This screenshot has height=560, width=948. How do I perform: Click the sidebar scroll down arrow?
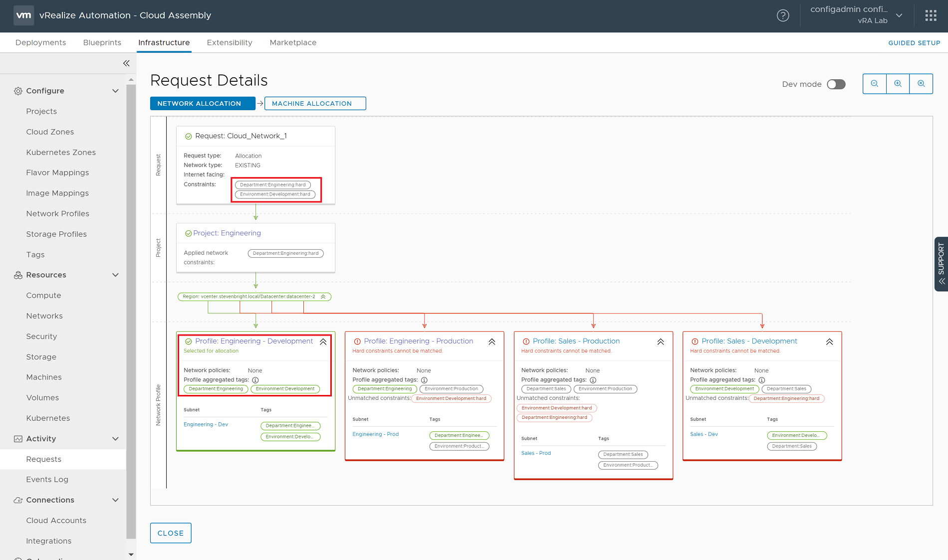click(x=131, y=554)
